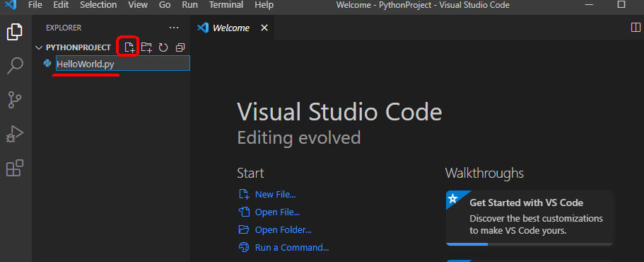Open the Explorer view in activity bar
Screen dimensions: 644x262
pyautogui.click(x=15, y=32)
